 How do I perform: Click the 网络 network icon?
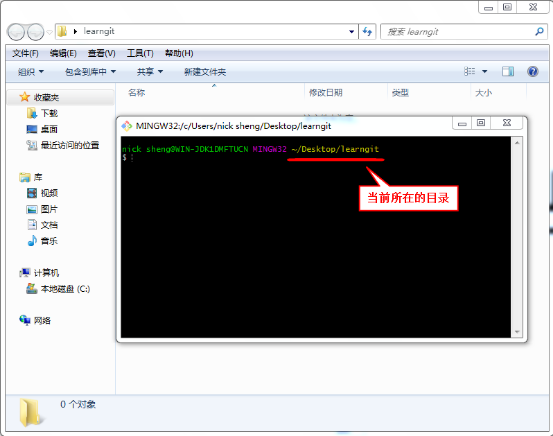click(25, 320)
